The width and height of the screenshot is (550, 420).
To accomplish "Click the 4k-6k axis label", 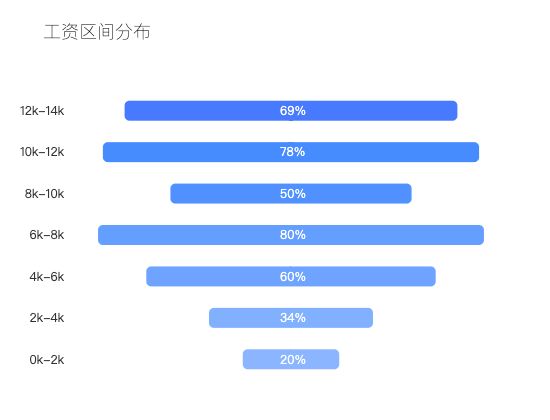I will click(47, 277).
